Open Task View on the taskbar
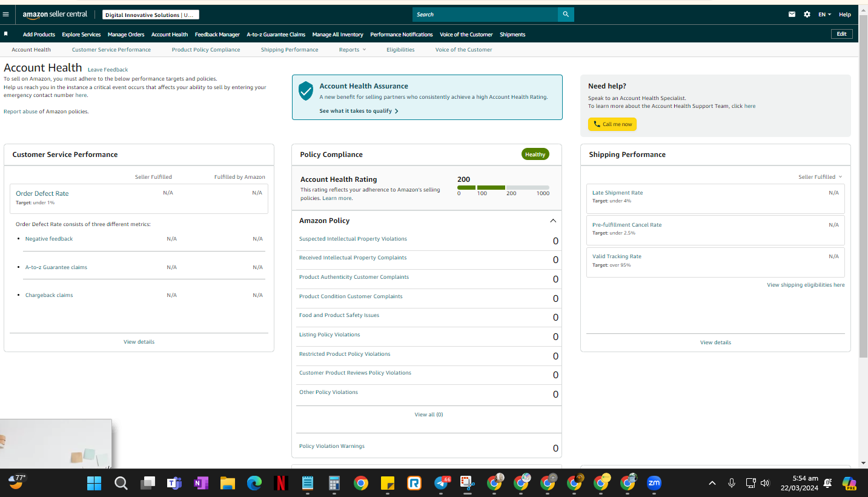 pyautogui.click(x=148, y=483)
